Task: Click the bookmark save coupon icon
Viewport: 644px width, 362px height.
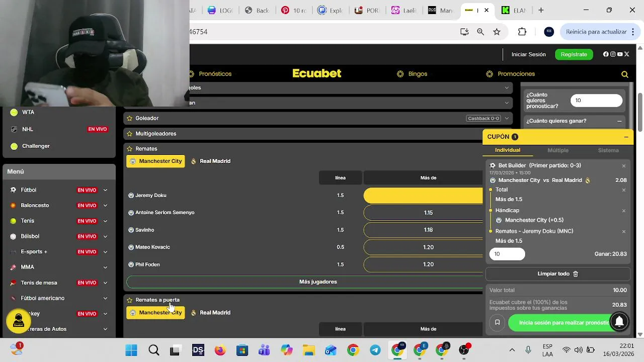Action: point(497,323)
